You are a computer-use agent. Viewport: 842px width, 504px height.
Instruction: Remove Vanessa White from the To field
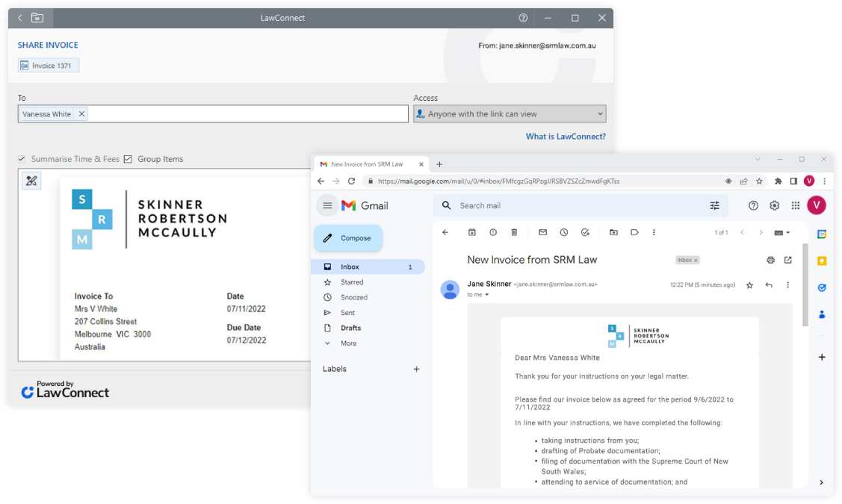tap(82, 113)
